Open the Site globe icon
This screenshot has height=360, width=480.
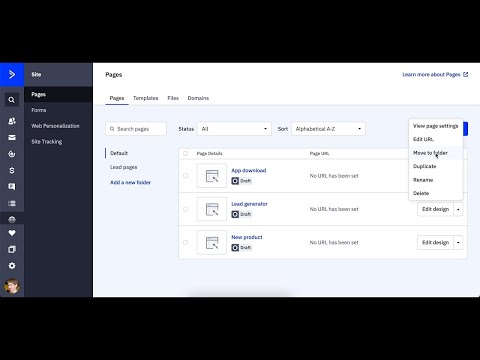click(12, 219)
